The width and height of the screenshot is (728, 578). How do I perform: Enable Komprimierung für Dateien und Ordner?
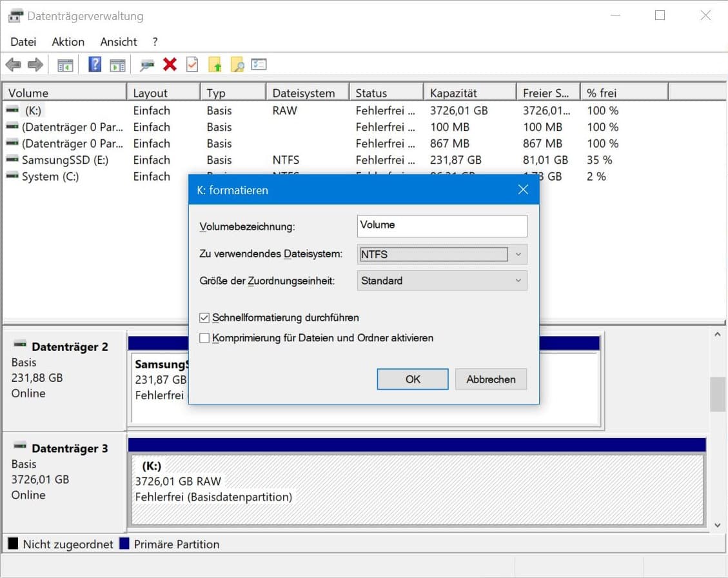(205, 338)
